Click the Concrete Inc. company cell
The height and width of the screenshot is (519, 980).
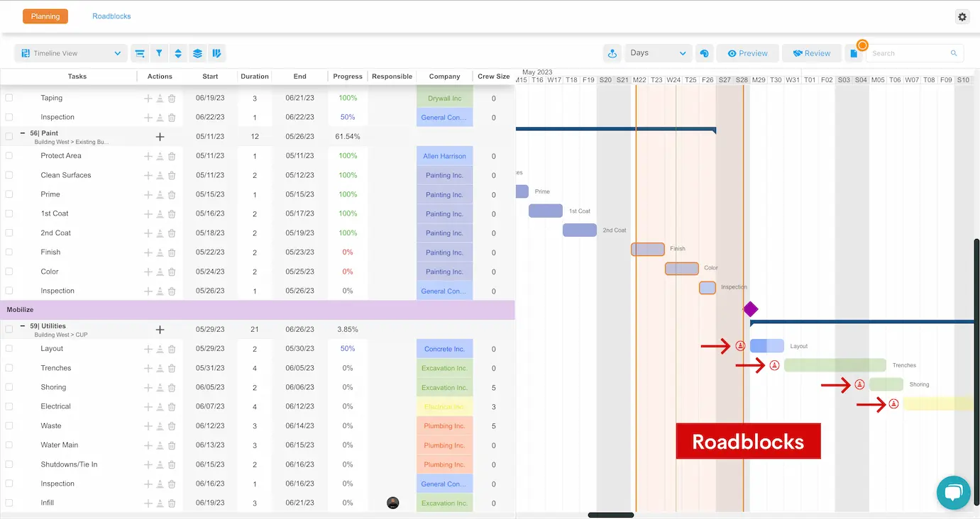point(445,349)
